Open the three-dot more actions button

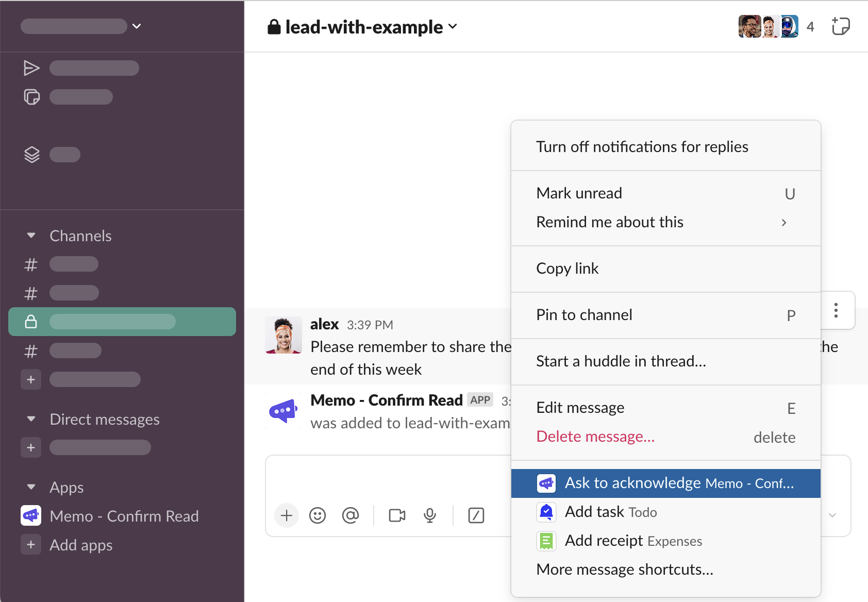point(836,310)
